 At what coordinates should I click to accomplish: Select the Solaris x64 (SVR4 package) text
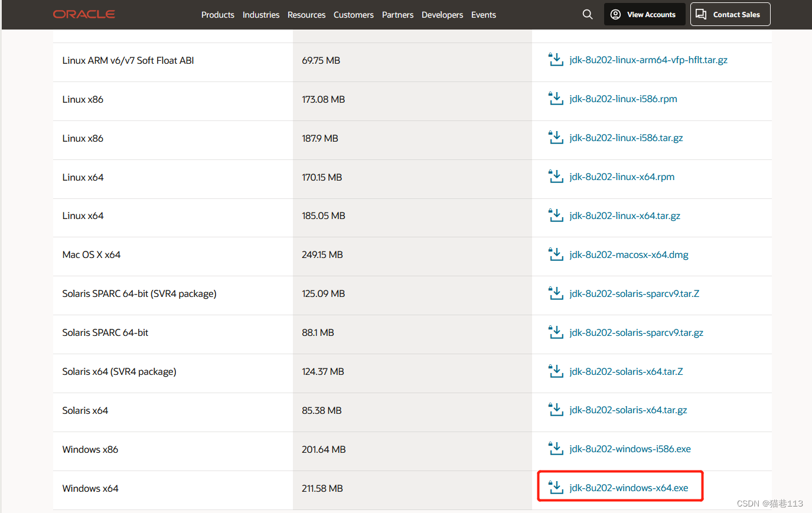(x=119, y=372)
